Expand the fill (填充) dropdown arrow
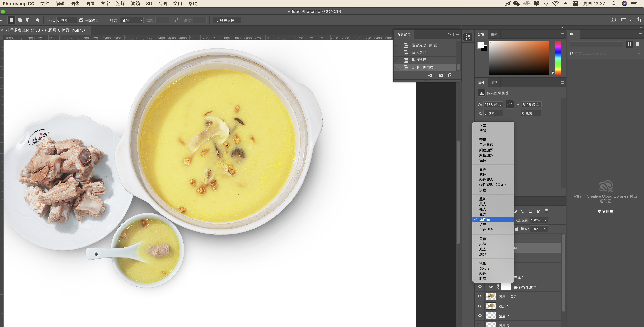Viewport: 644px width, 327px height. tap(546, 229)
